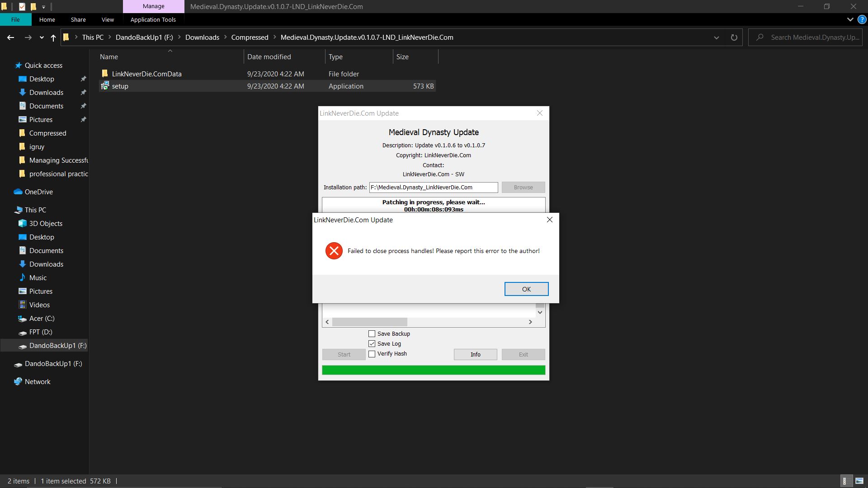Click the Start button in updater
The width and height of the screenshot is (868, 488).
click(344, 355)
